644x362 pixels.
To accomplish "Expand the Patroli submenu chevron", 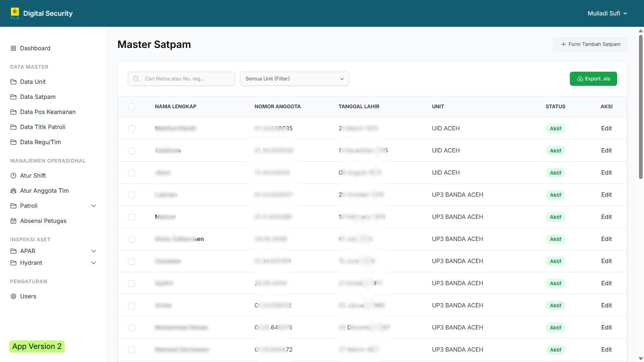I will click(94, 206).
